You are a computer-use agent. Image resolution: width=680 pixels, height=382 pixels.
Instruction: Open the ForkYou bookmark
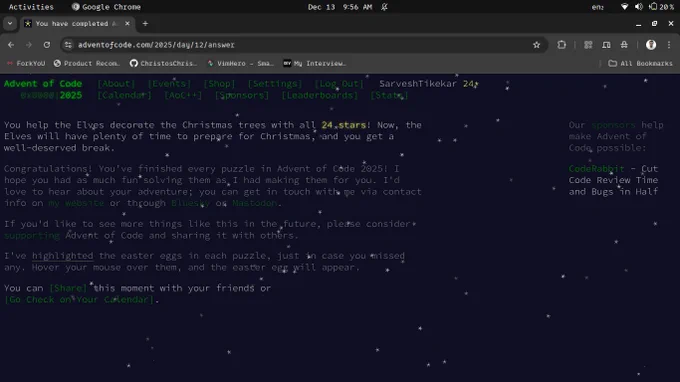coord(26,63)
